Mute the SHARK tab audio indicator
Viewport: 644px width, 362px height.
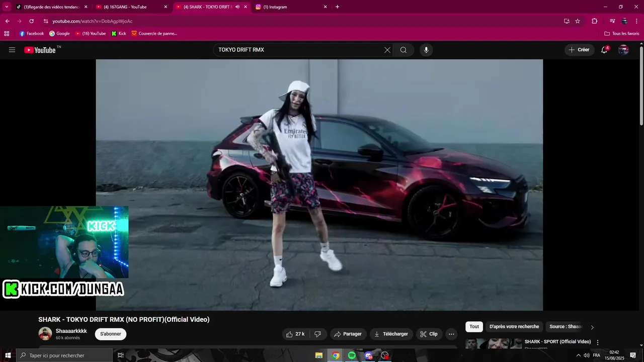tap(237, 7)
